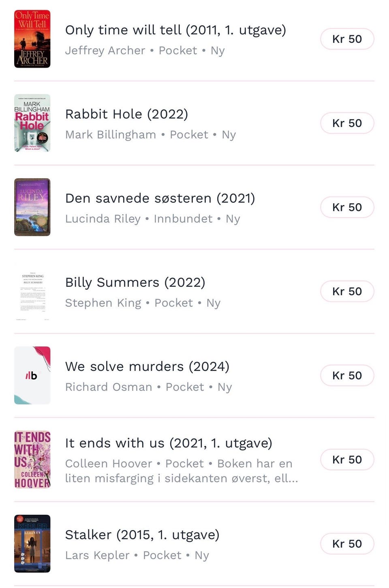Tap the placeholder logo for We solve murders
This screenshot has height=588, width=389.
coord(32,375)
